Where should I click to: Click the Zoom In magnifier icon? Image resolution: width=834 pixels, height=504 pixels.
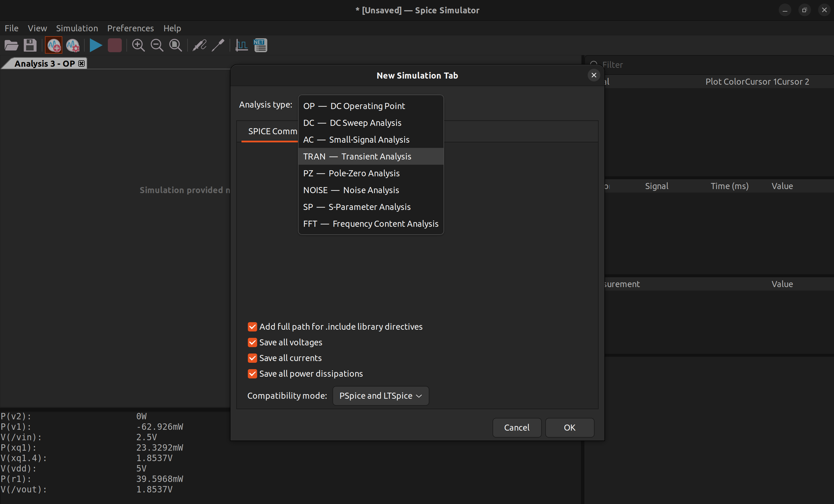[x=138, y=45]
